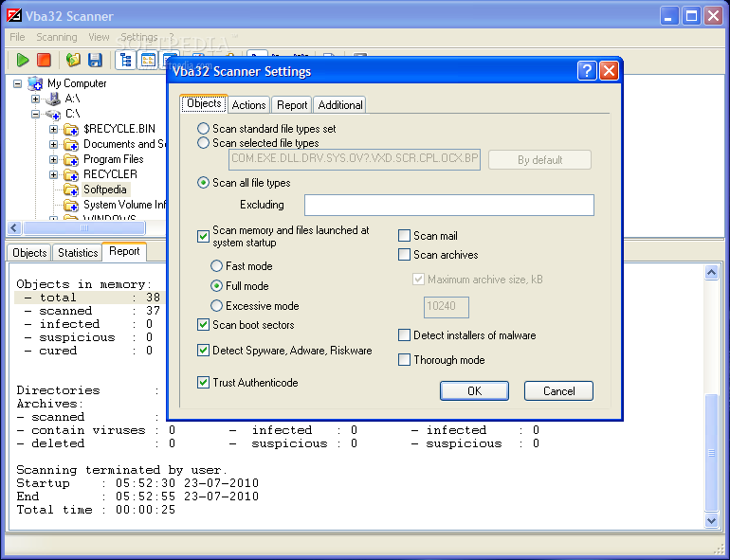730x560 pixels.
Task: Stop scanning with the red square icon
Action: (x=44, y=60)
